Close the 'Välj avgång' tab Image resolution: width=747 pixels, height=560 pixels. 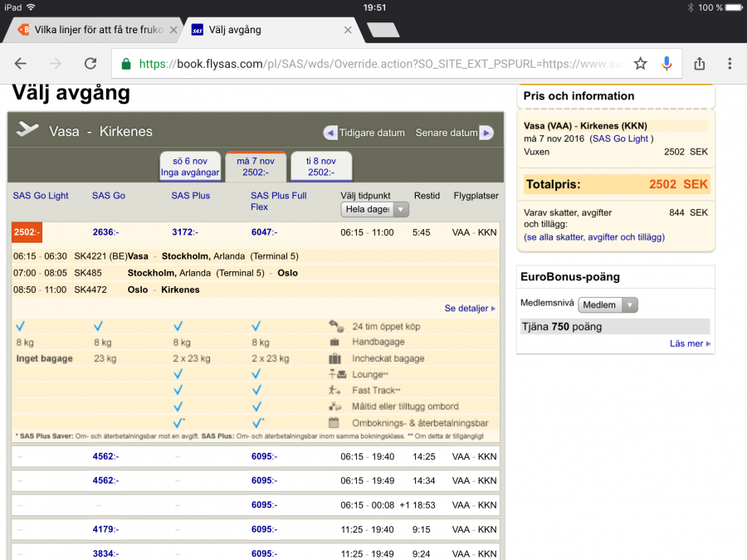[348, 30]
